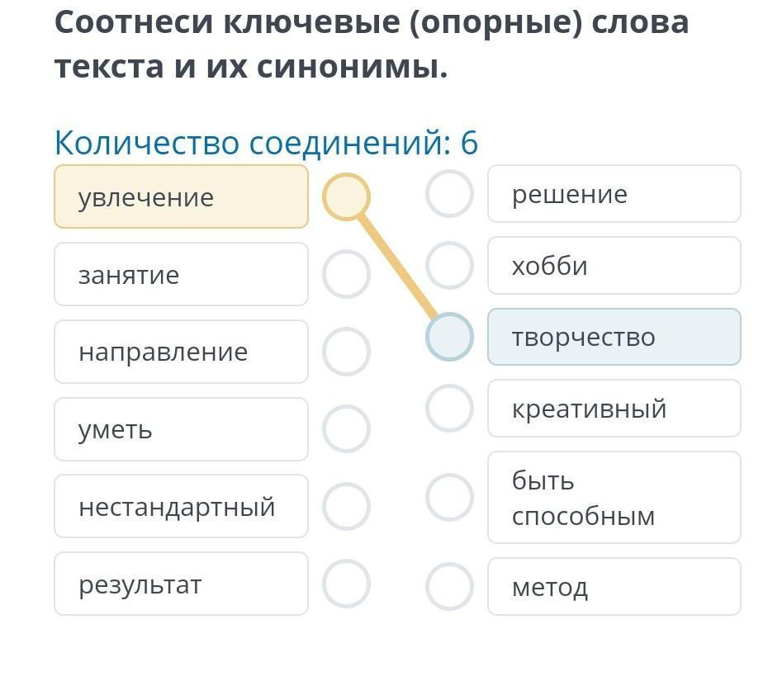Screen dimensions: 768x700
Task: Select the «занятие» word card
Action: (181, 274)
